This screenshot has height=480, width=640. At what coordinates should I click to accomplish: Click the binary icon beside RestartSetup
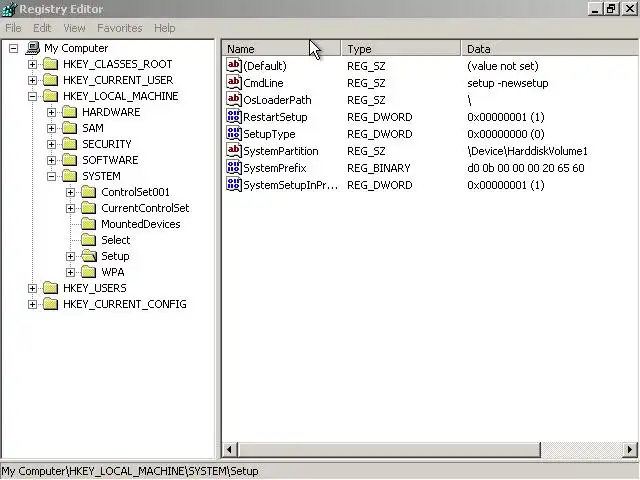(x=234, y=117)
